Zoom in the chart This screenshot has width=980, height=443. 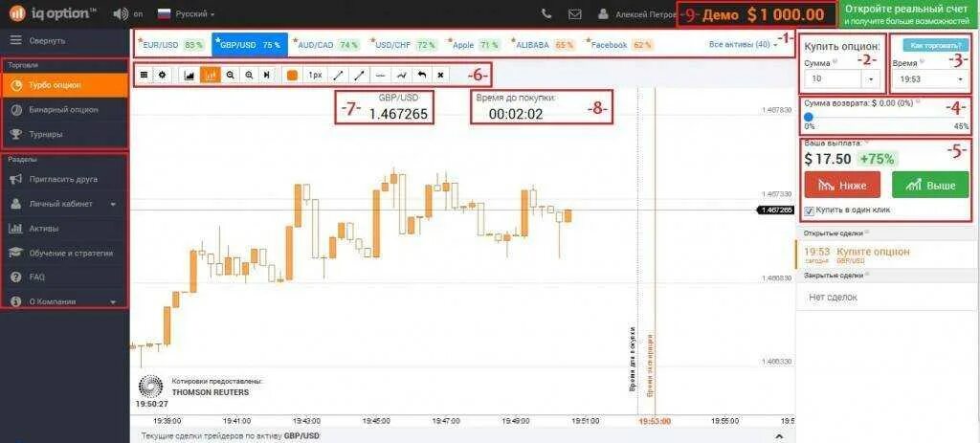(x=249, y=75)
